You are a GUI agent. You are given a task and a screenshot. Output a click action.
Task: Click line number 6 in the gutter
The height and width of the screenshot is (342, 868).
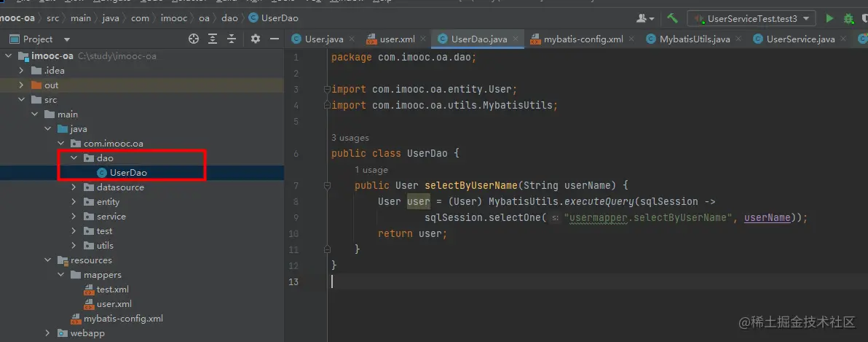tap(296, 154)
